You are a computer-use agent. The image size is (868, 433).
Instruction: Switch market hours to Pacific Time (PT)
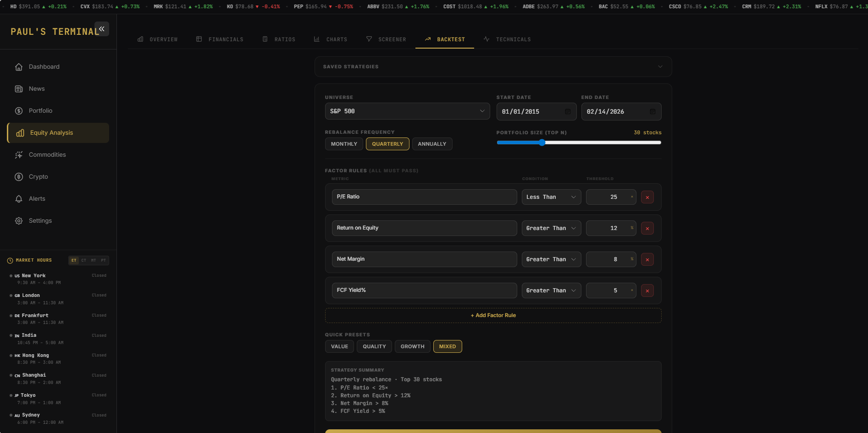click(103, 260)
